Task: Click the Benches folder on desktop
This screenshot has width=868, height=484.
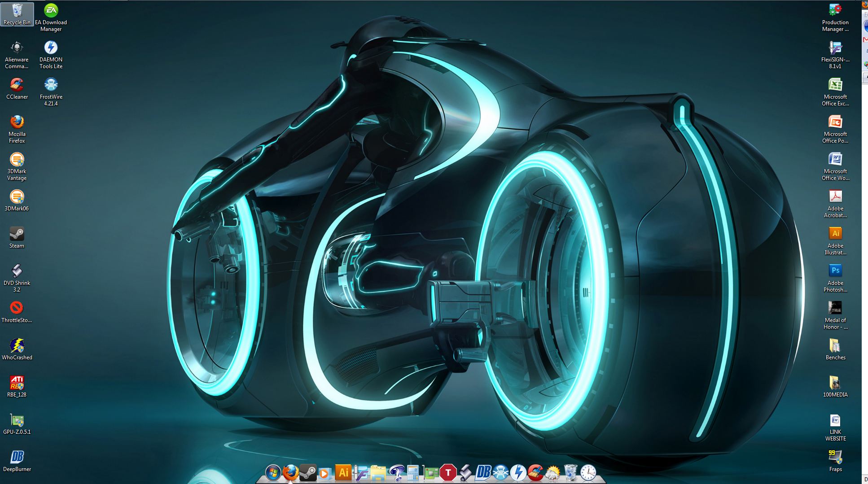Action: 835,349
